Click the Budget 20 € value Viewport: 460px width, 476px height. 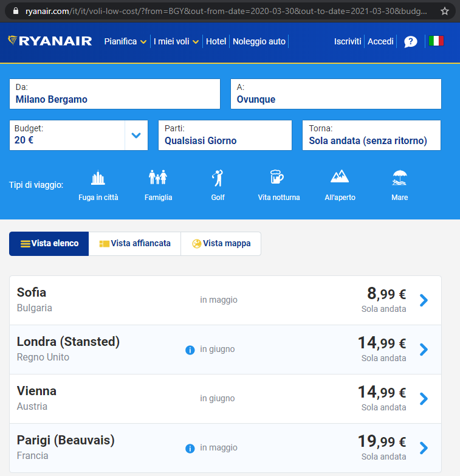point(24,140)
